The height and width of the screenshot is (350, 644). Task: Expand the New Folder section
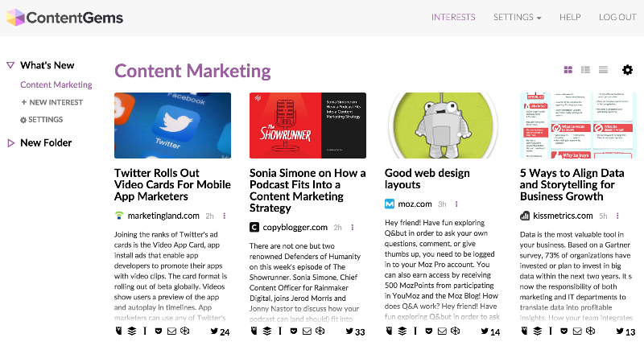point(11,142)
